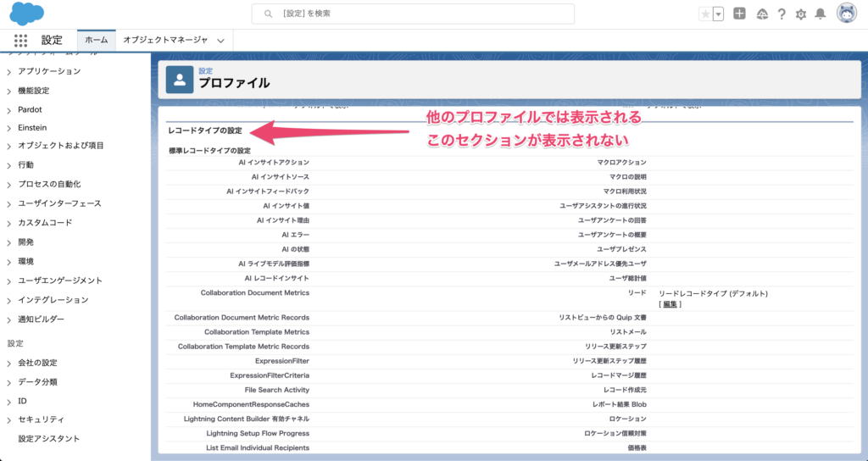Click the List Email Individual Recipients label

click(258, 447)
